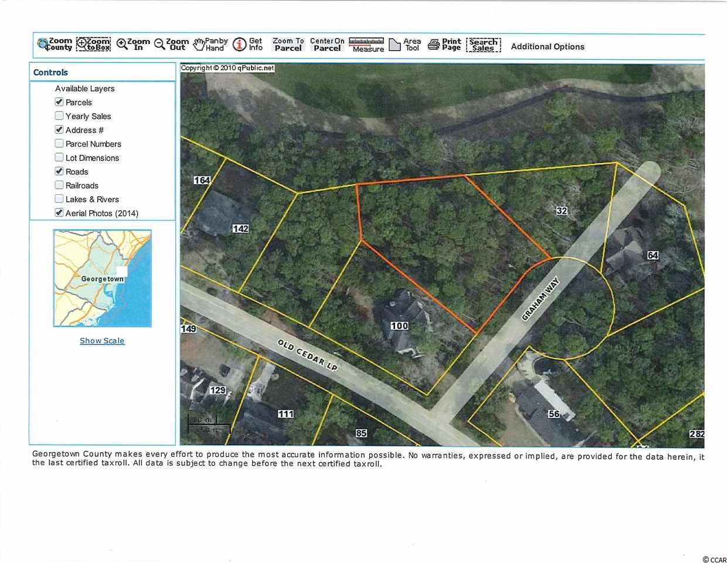Uncheck the Parcels layer checkbox
Screen dimensions: 728x563
point(59,102)
